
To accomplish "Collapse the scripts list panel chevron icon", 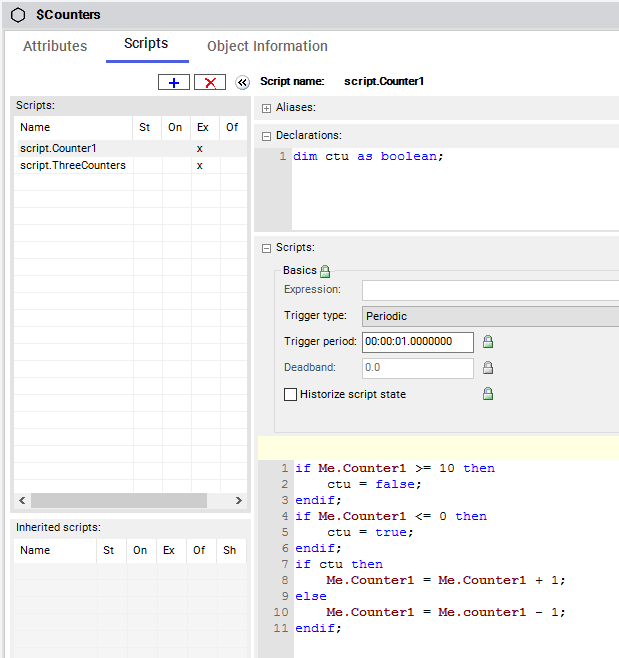I will [242, 83].
